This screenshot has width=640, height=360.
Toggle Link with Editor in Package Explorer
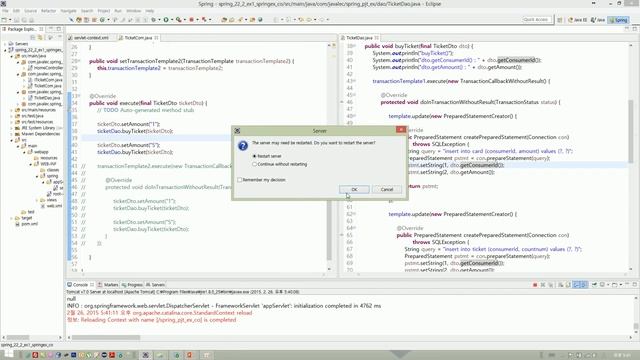pyautogui.click(x=40, y=38)
